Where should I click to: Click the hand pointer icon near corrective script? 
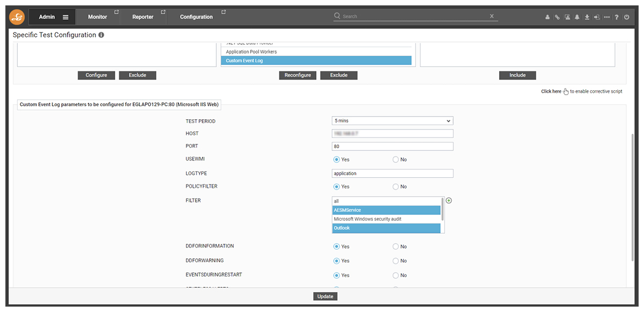point(566,91)
